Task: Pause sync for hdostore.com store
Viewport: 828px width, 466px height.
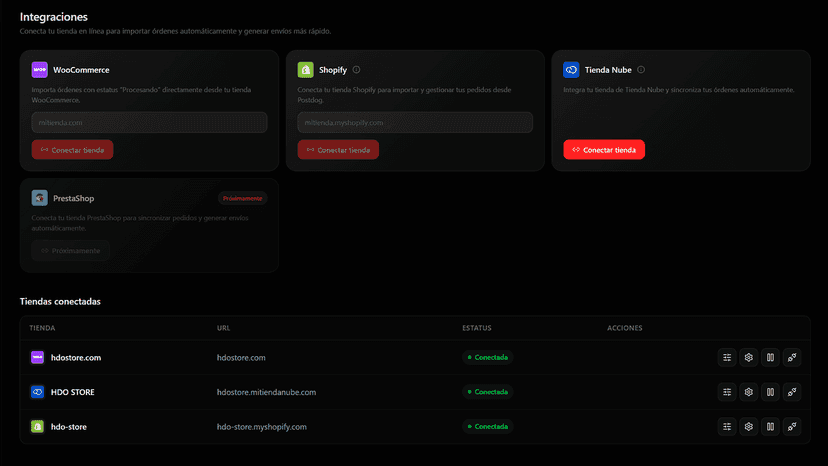Action: [x=770, y=358]
